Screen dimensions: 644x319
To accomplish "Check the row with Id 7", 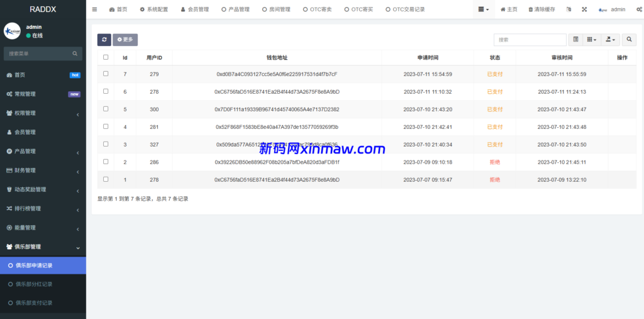I will point(106,74).
